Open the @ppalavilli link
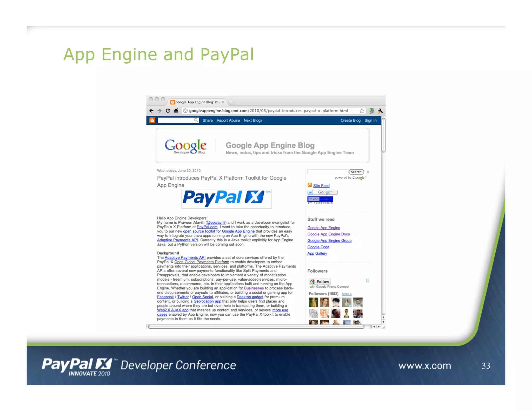 pos(216,222)
